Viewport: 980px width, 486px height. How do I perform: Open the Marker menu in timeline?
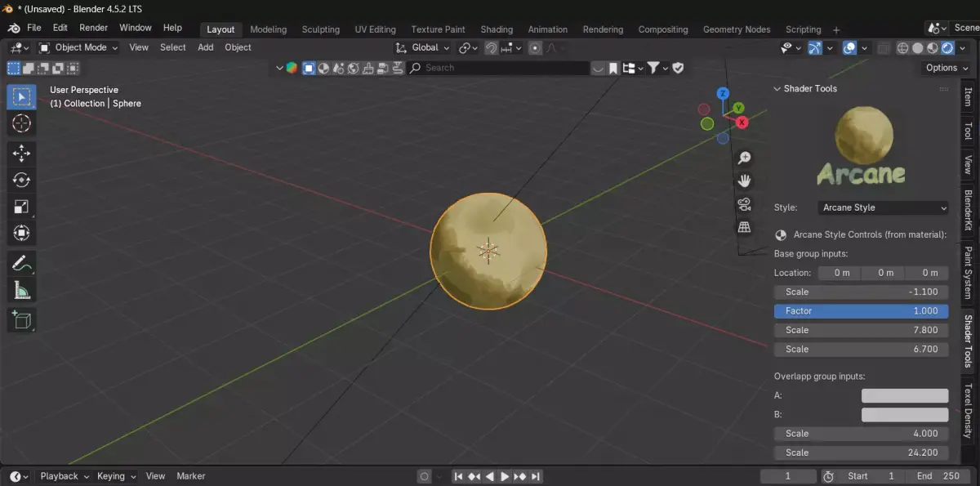pos(191,476)
